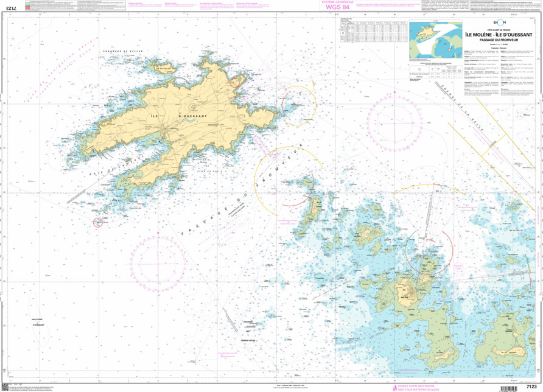Image resolution: width=543 pixels, height=392 pixels.
Task: Open the small inset overview map
Action: point(436,39)
